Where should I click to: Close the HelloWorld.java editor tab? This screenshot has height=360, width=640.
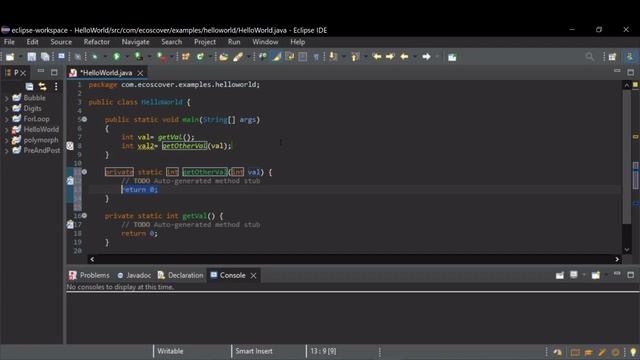[140, 73]
